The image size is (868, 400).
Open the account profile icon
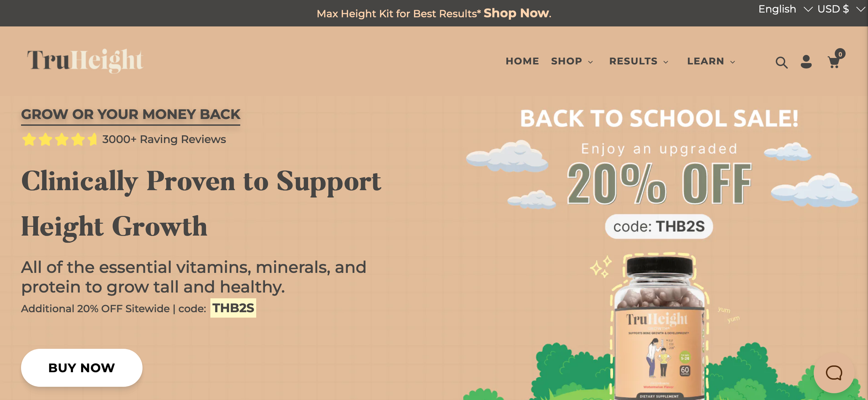point(806,62)
